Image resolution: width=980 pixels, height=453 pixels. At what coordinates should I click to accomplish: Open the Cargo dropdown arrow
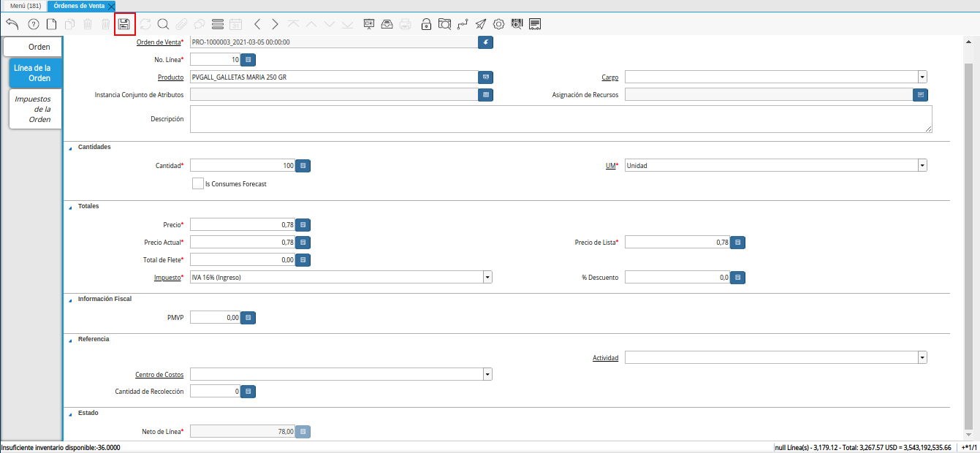tap(922, 77)
